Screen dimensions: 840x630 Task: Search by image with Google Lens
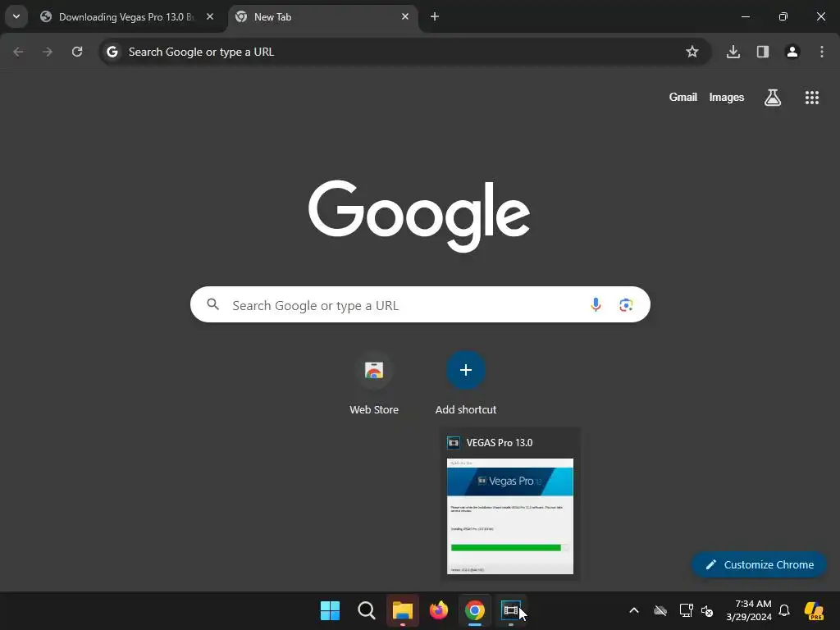click(626, 305)
